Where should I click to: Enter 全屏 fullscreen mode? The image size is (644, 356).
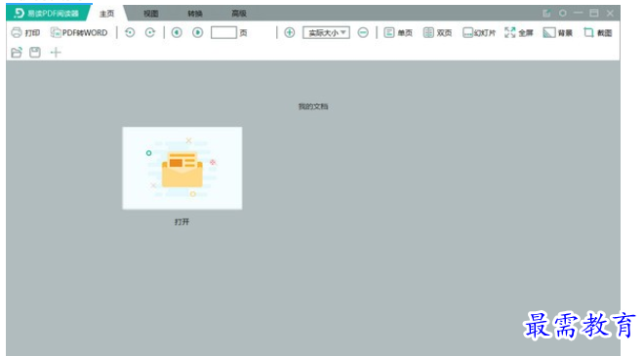point(519,33)
